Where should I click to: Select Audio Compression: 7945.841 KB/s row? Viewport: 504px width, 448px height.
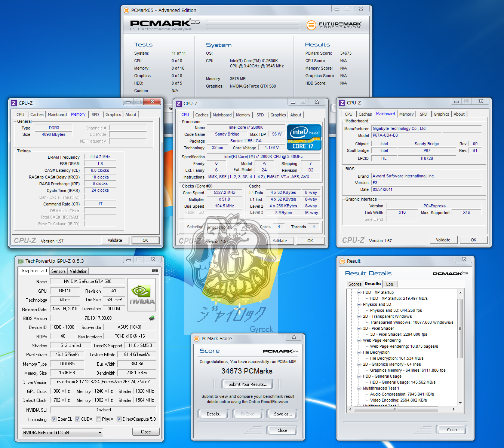[x=402, y=394]
